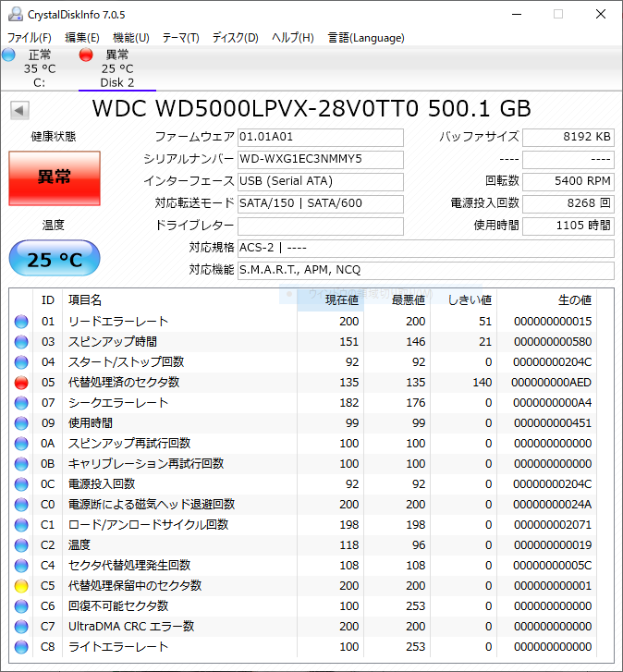
Task: Click the power on hours 1105 時間
Action: 568,226
